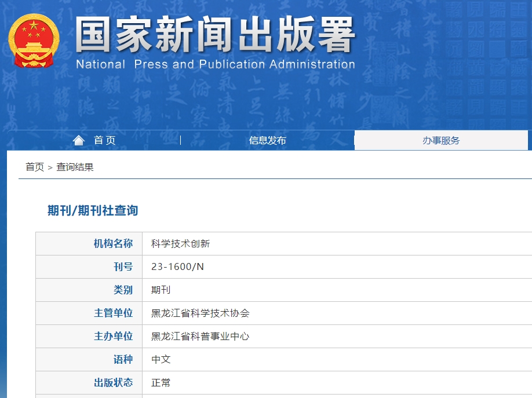This screenshot has height=398, width=532.
Task: Click 黑龙江省科学技术协会 in the 主管单位 row
Action: pyautogui.click(x=200, y=313)
